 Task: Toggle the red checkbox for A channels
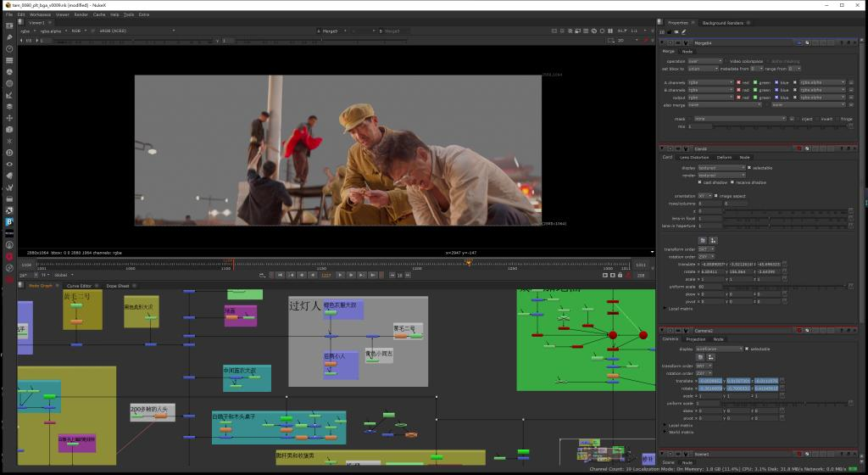[739, 82]
